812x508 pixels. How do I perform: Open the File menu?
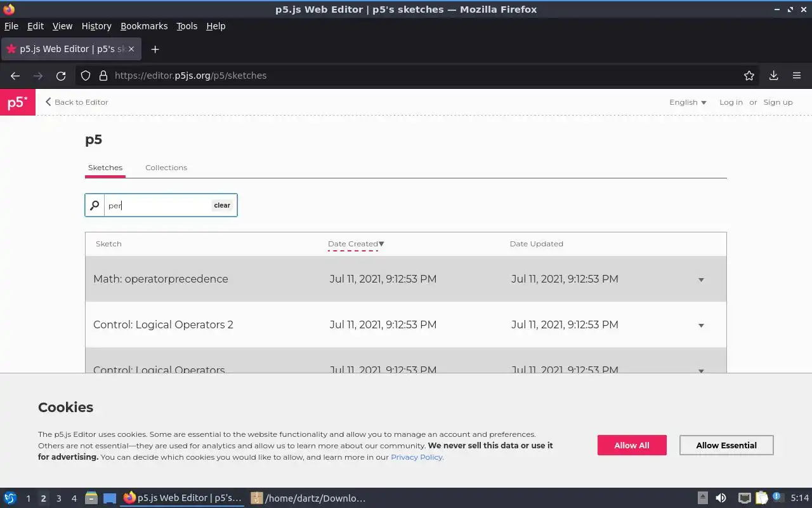point(11,26)
